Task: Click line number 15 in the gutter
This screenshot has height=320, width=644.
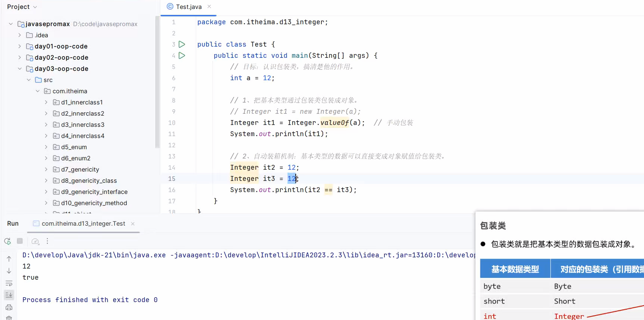Action: 172,179
